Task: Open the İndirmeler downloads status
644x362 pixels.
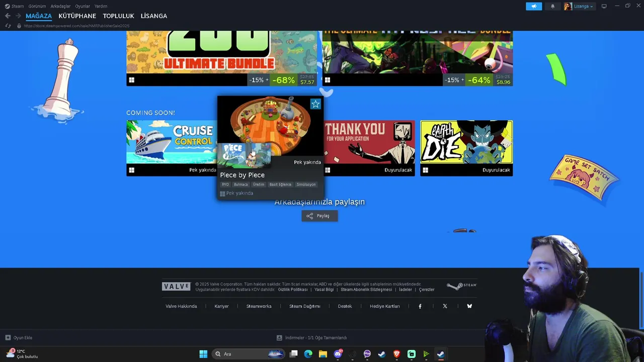Action: coord(312,338)
